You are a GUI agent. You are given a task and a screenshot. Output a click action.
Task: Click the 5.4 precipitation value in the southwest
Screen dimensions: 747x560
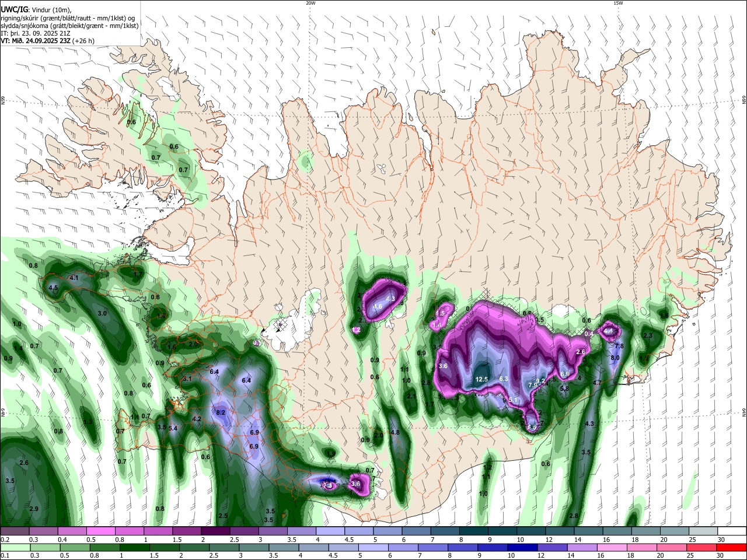[173, 428]
